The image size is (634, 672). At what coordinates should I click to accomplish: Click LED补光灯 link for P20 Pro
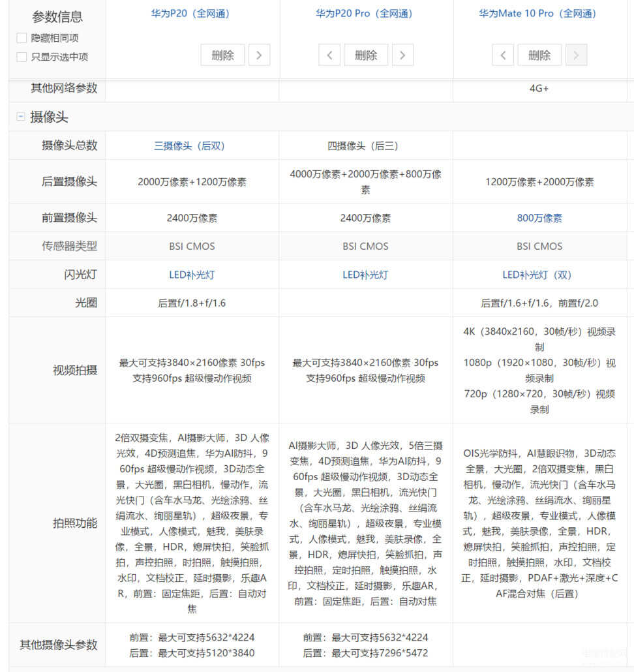(x=365, y=275)
